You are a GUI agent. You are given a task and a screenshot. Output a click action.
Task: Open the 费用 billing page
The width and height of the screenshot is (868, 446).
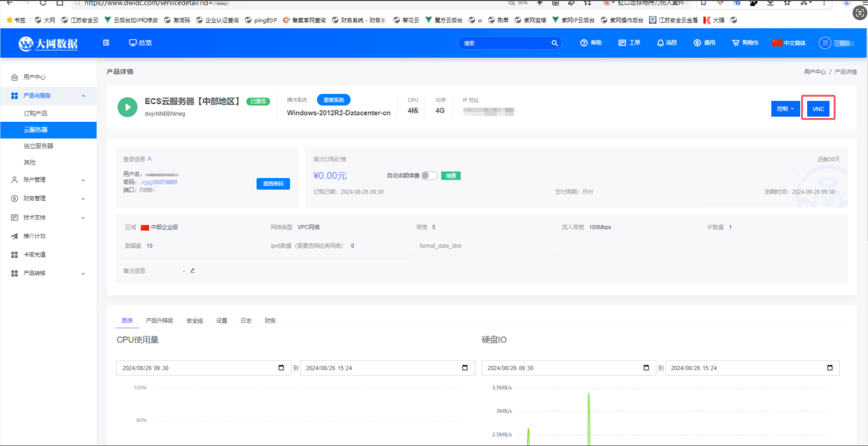click(x=704, y=43)
